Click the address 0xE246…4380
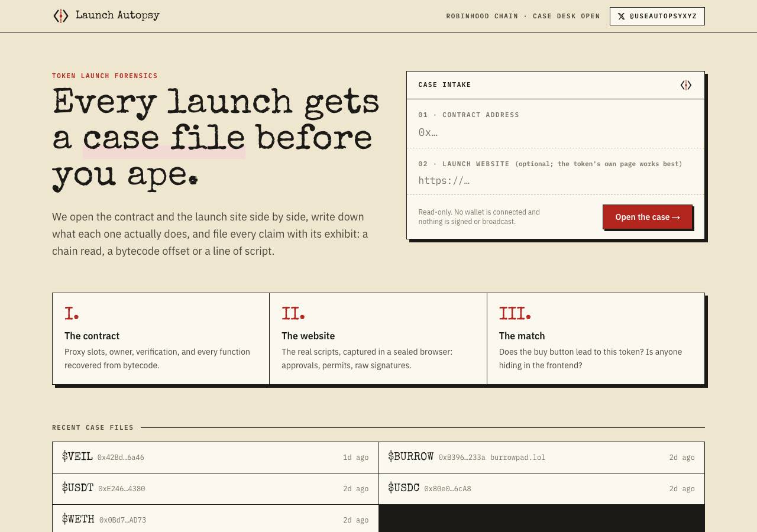 tap(122, 489)
